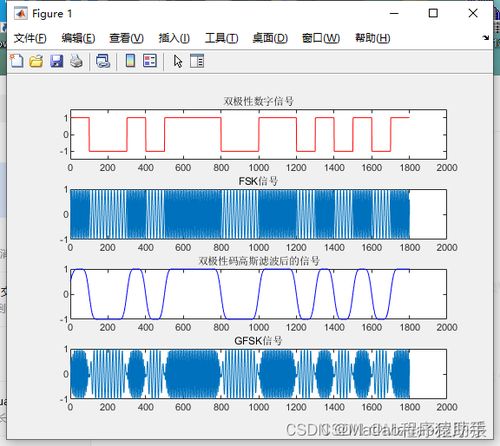Toggle the Insert Legend icon
This screenshot has height=446, width=500.
click(x=150, y=61)
